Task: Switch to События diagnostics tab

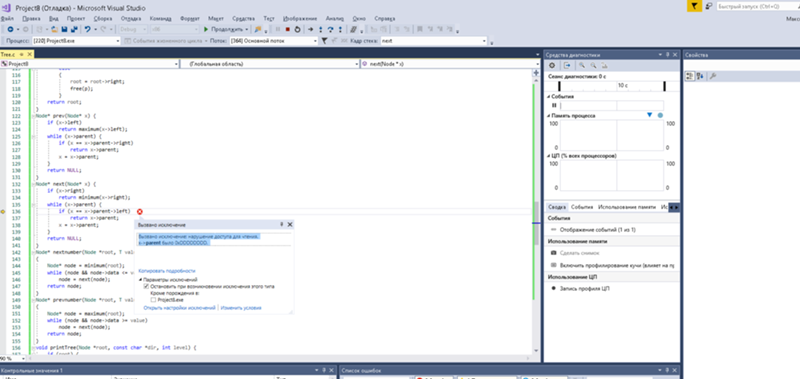Action: coord(582,207)
